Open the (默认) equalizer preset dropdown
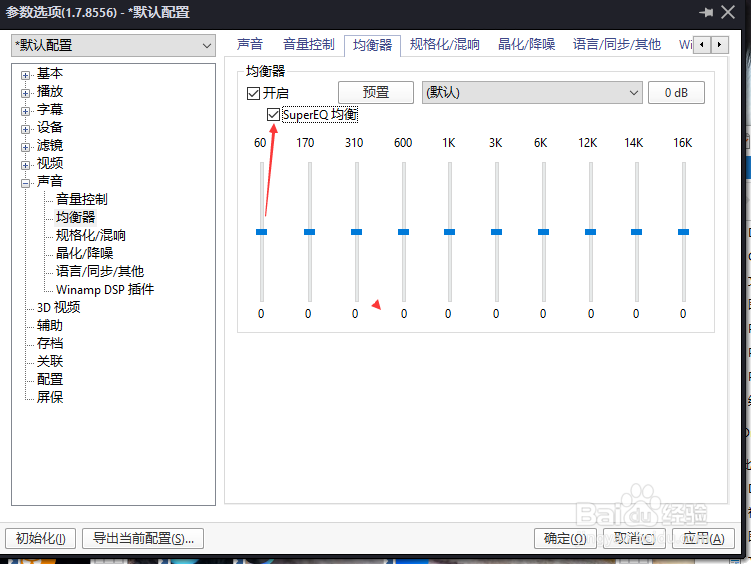 click(532, 92)
